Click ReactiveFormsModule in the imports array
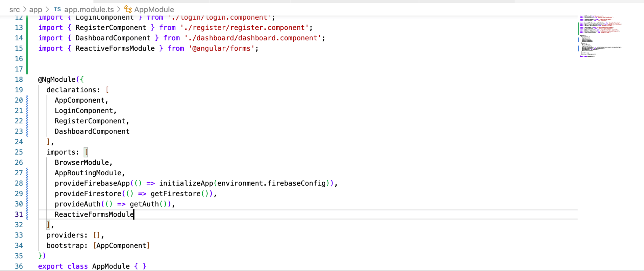 tap(94, 215)
